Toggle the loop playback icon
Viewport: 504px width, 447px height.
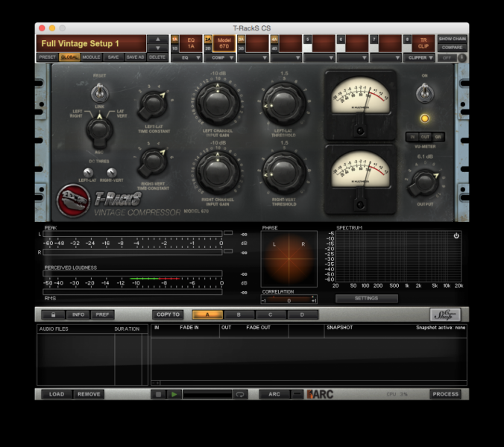click(240, 394)
